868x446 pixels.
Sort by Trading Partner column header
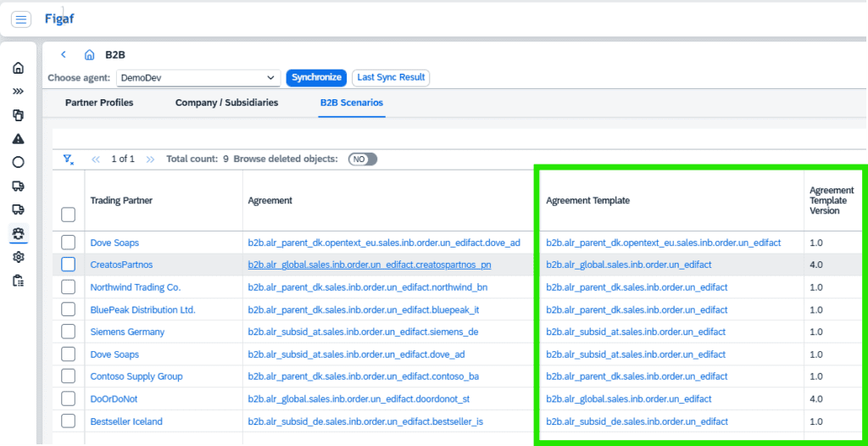pyautogui.click(x=121, y=201)
